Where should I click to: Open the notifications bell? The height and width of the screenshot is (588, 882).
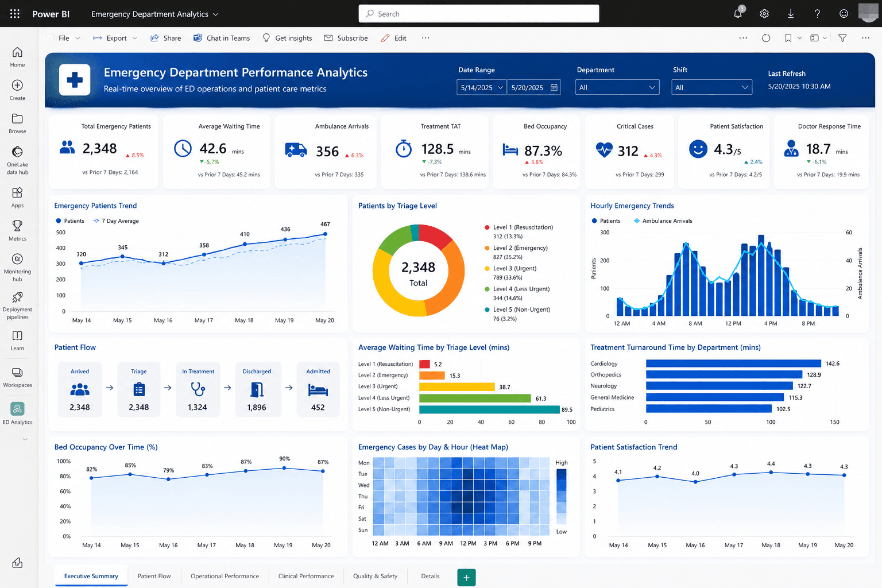click(738, 13)
